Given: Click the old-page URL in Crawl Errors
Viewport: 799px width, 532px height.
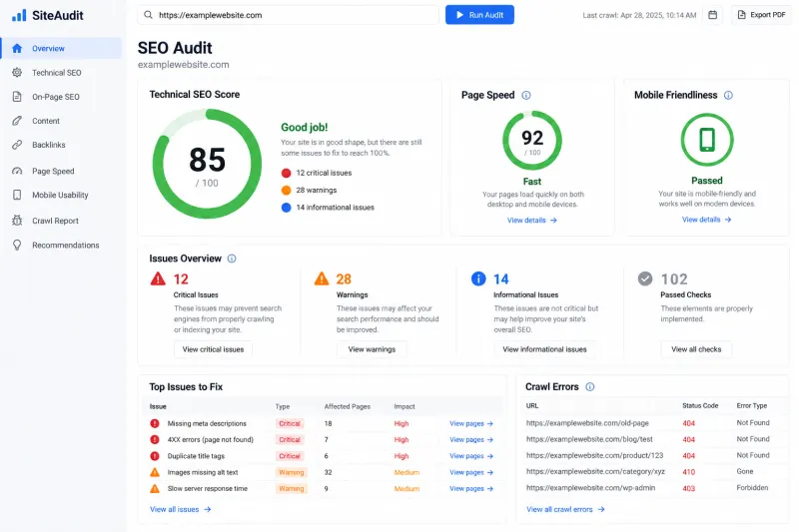Looking at the screenshot, I should click(587, 423).
